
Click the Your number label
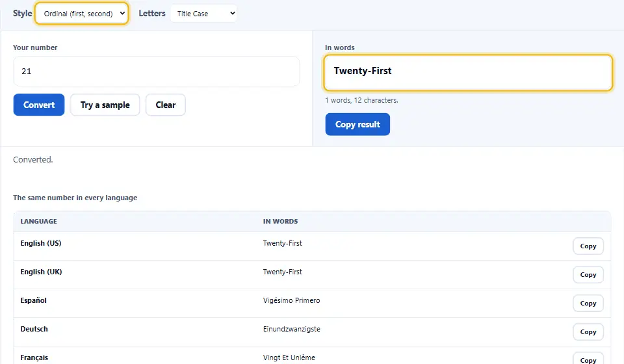coord(35,47)
